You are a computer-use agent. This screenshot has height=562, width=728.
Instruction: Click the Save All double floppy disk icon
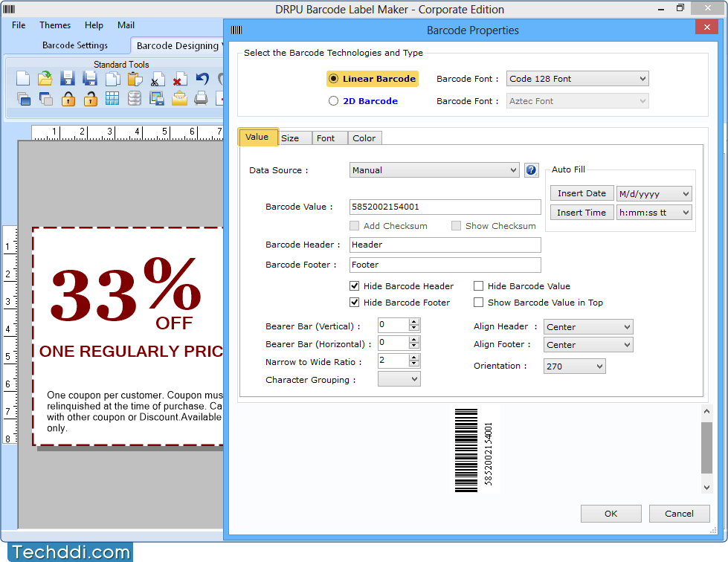pyautogui.click(x=90, y=79)
